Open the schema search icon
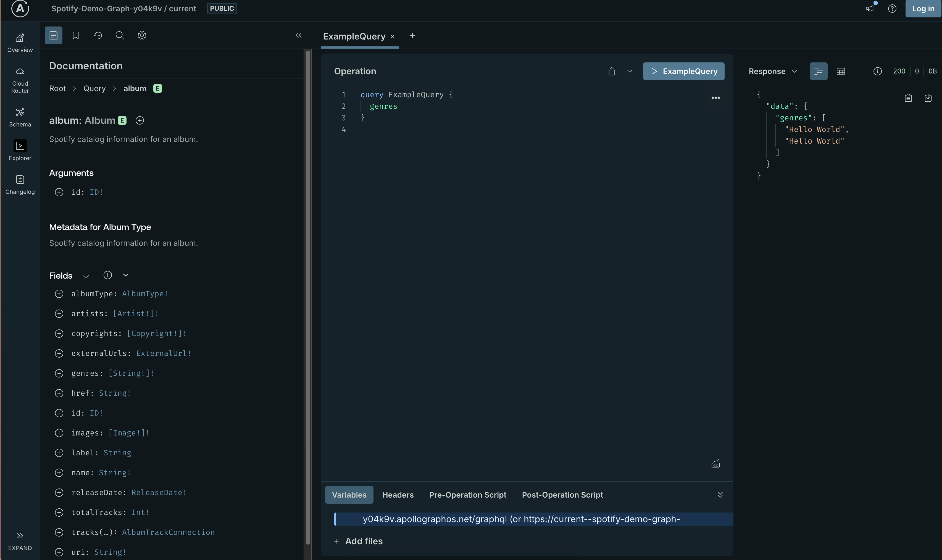The width and height of the screenshot is (942, 560). coord(120,35)
